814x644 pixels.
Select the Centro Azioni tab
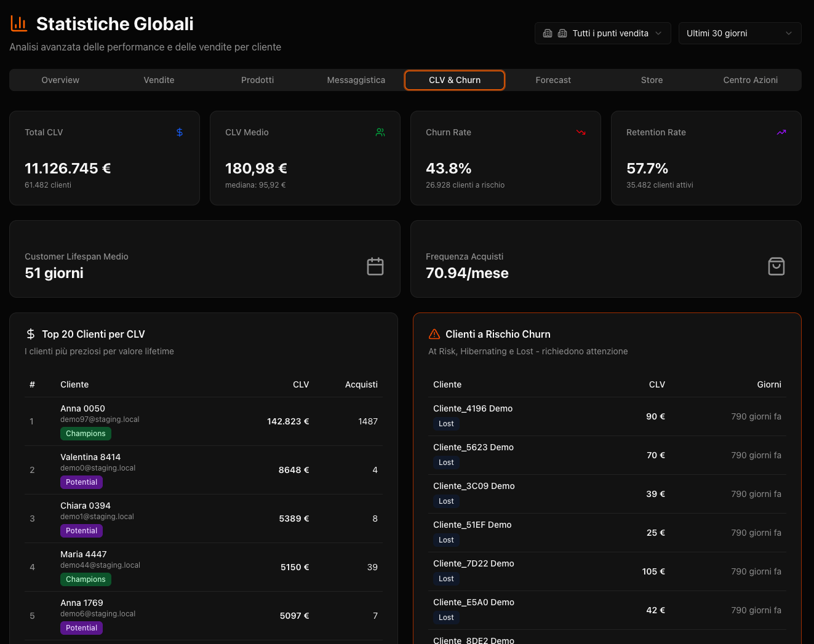pyautogui.click(x=750, y=80)
